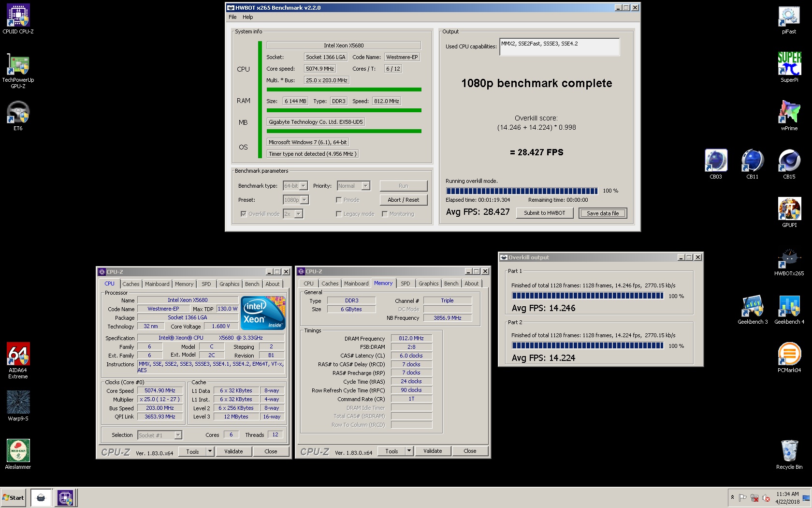Click the Abort / Reset button
This screenshot has height=508, width=812.
404,200
